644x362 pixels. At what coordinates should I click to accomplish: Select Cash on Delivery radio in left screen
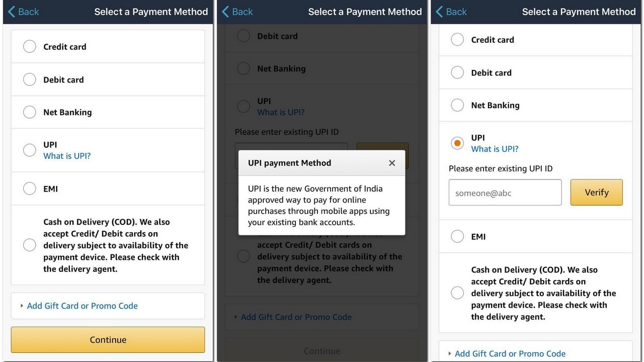30,245
